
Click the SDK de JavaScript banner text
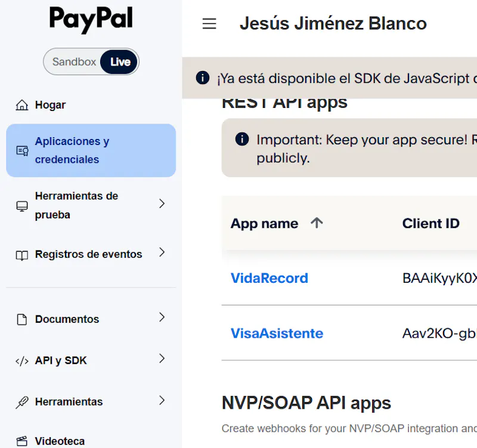click(347, 79)
